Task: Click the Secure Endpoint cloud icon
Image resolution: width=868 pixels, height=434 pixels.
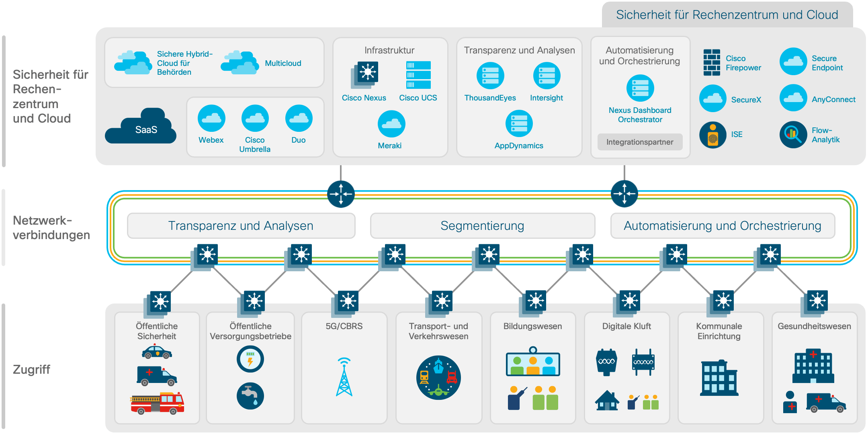Action: coord(793,61)
